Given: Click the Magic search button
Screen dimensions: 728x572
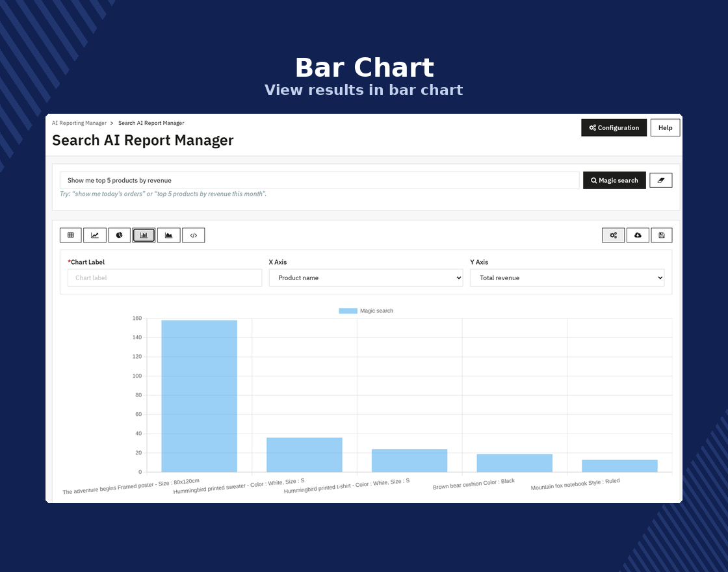Looking at the screenshot, I should 614,180.
